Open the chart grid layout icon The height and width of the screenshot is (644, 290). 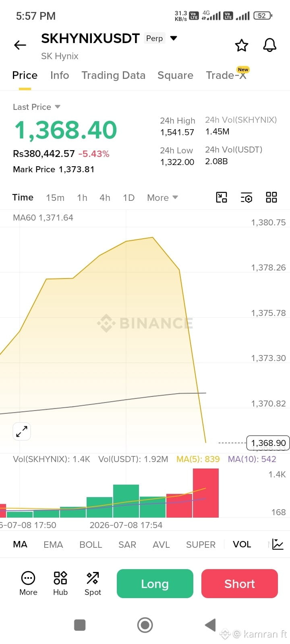271,197
